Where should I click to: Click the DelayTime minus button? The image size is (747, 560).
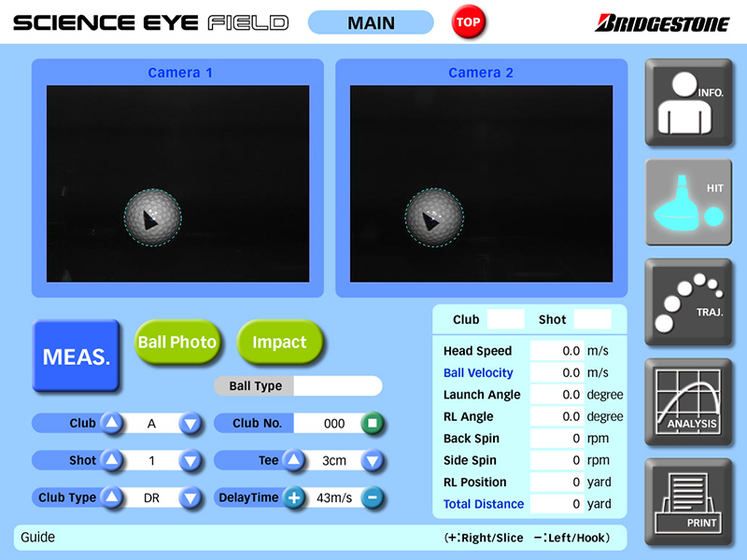click(372, 497)
